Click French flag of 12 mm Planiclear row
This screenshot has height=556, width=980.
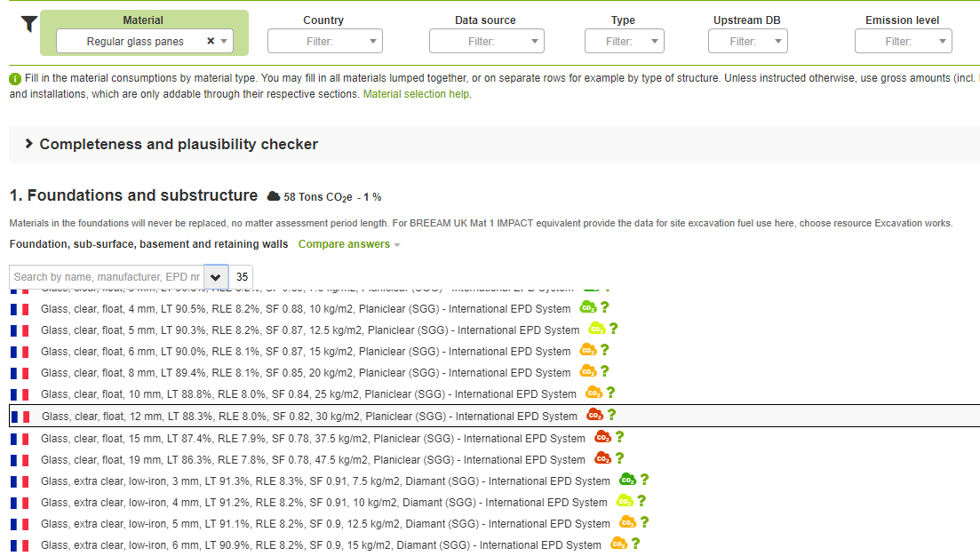[20, 417]
